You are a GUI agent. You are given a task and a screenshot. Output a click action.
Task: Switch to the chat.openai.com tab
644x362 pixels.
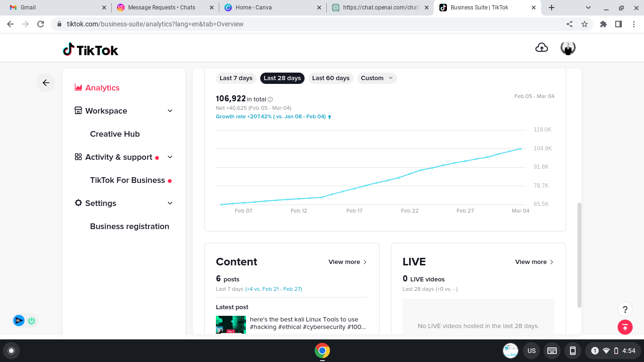[x=380, y=8]
